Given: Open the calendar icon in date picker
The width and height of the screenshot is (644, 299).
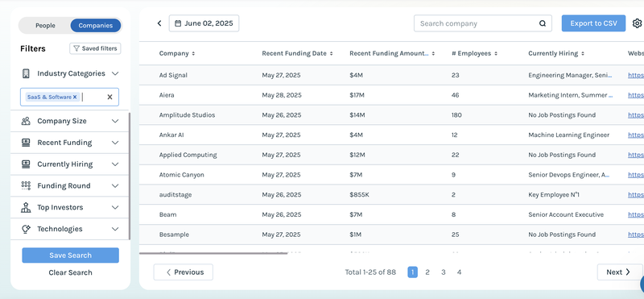Looking at the screenshot, I should (178, 23).
